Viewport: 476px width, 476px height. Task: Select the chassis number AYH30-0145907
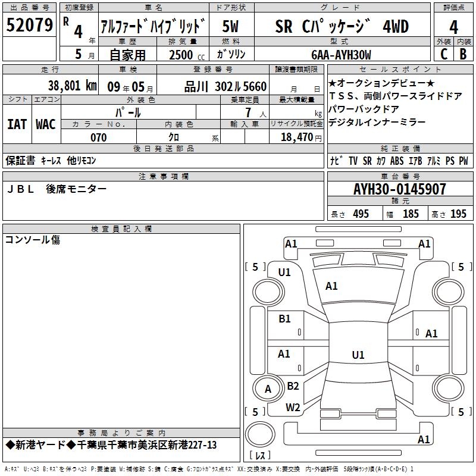pyautogui.click(x=399, y=189)
